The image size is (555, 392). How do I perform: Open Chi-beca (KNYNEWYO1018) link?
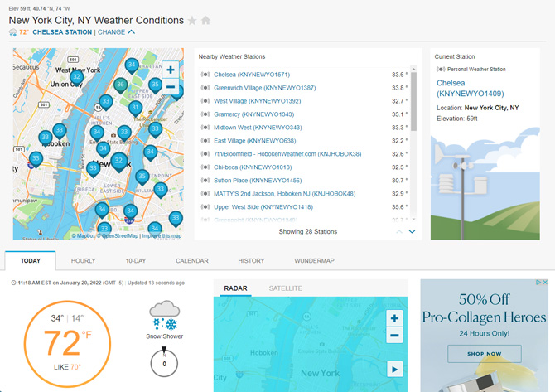click(x=253, y=167)
